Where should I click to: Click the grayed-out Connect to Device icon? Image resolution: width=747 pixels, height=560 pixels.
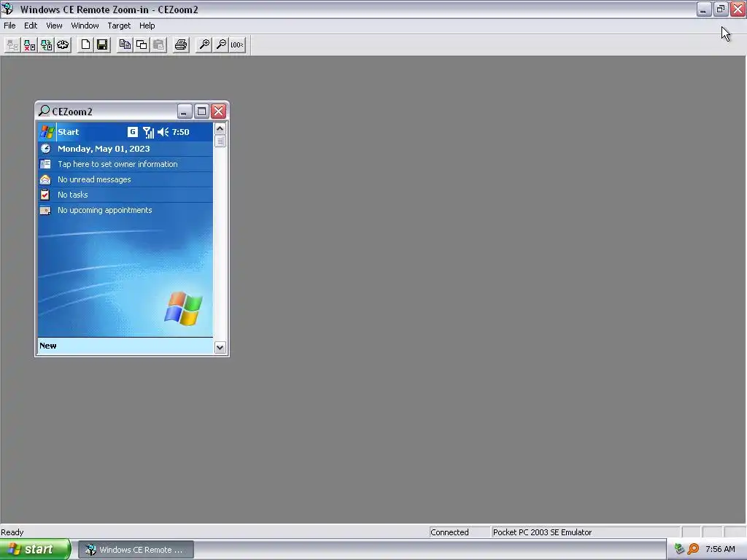point(13,44)
